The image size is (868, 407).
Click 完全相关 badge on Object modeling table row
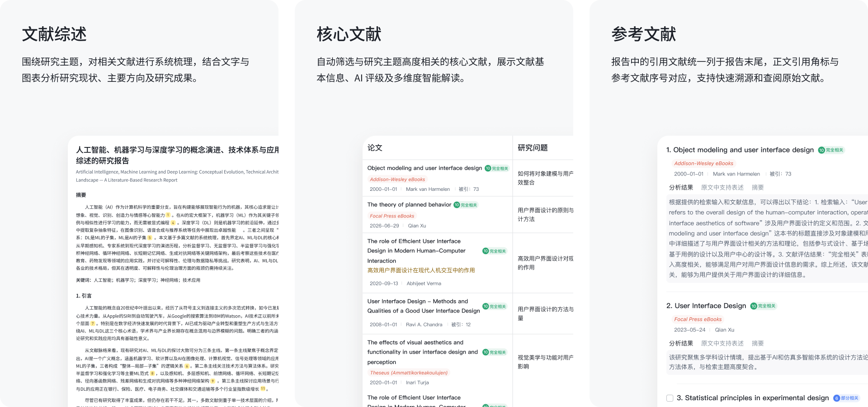[x=497, y=168]
